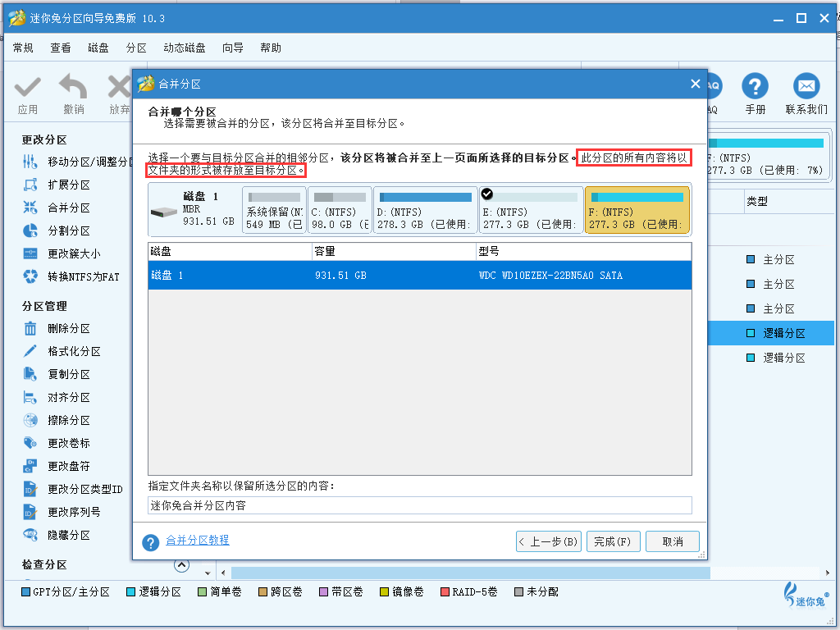Image resolution: width=840 pixels, height=630 pixels.
Task: Click the Change Drive Letter icon
Action: [30, 466]
